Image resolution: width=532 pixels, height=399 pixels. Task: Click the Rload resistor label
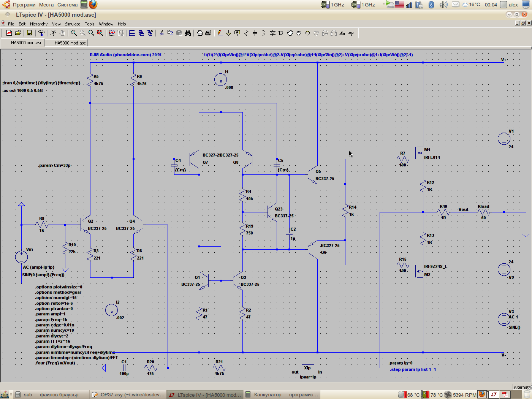pos(483,206)
